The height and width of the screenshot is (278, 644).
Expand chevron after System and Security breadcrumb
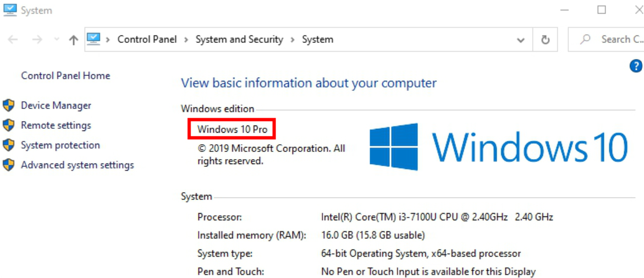coord(293,40)
